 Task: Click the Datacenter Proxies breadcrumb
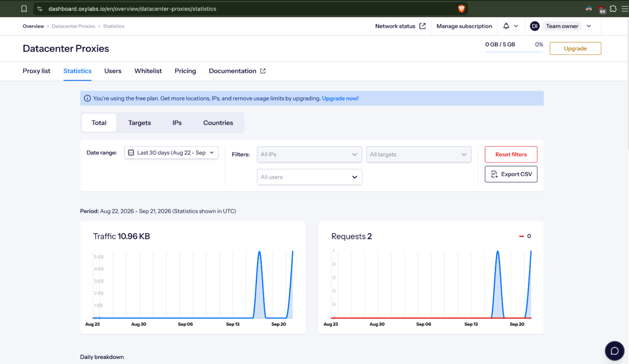pos(74,26)
